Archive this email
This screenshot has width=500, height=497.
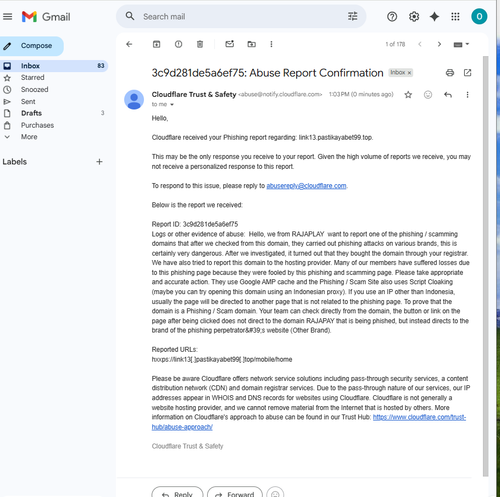[x=156, y=44]
